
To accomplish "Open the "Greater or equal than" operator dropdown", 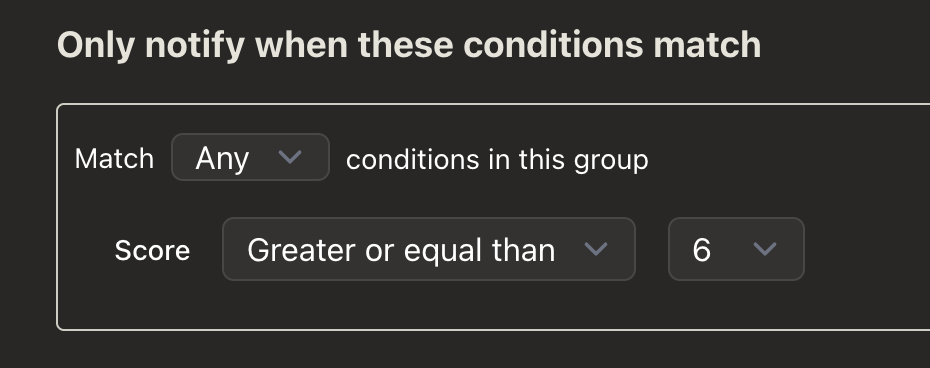I will pos(429,249).
